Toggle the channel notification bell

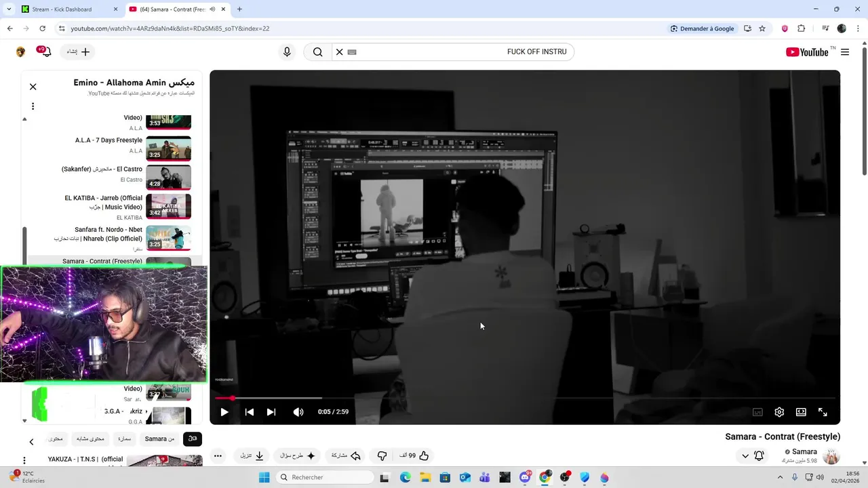tap(759, 456)
